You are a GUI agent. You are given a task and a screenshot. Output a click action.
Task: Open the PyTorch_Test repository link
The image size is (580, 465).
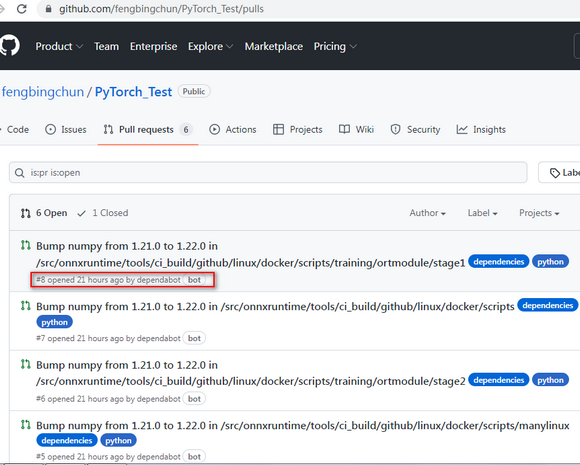coord(133,92)
